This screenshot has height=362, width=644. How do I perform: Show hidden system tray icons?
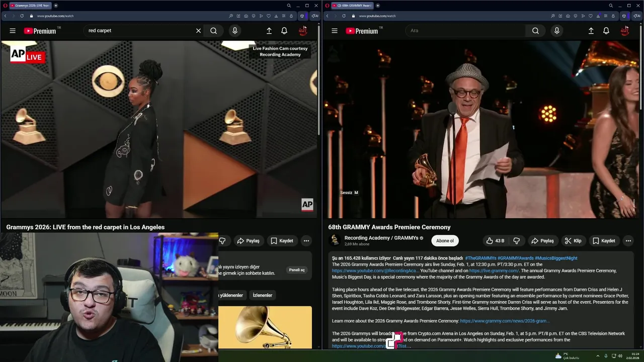598,356
